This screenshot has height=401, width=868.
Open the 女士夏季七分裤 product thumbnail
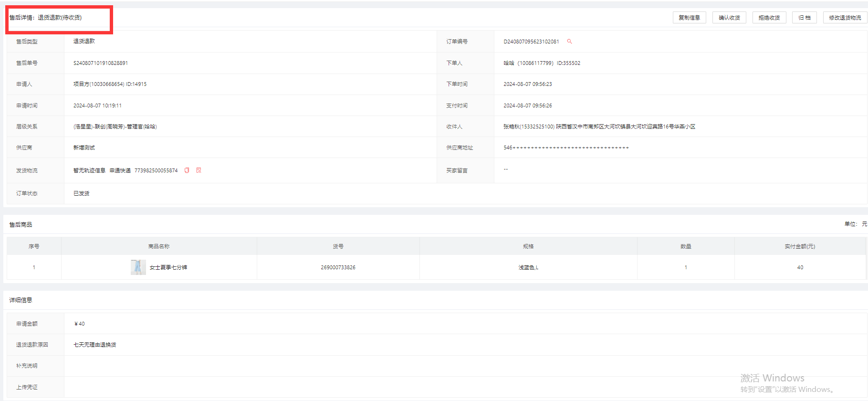point(138,267)
